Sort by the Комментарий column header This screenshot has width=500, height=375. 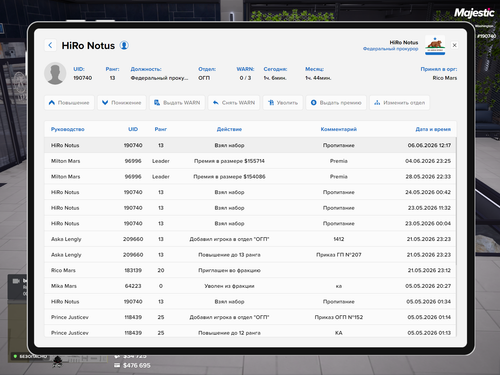tap(339, 129)
